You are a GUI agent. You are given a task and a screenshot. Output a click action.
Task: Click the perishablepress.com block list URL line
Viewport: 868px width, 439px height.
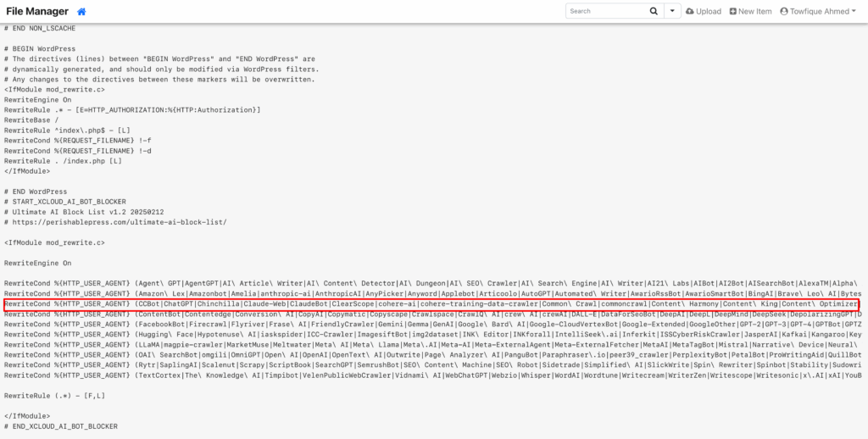pyautogui.click(x=116, y=222)
